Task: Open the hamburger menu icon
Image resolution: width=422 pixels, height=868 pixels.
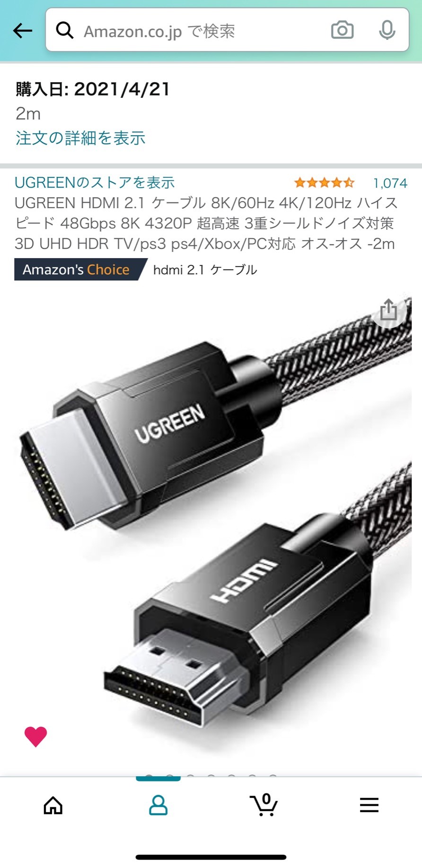Action: point(369,805)
